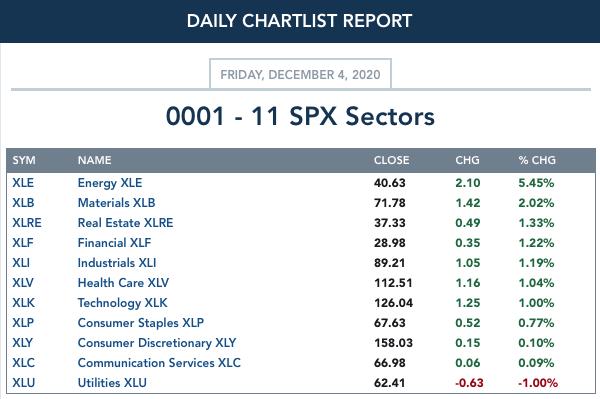
Task: Open Real Estate XLRE link
Action: coord(125,223)
